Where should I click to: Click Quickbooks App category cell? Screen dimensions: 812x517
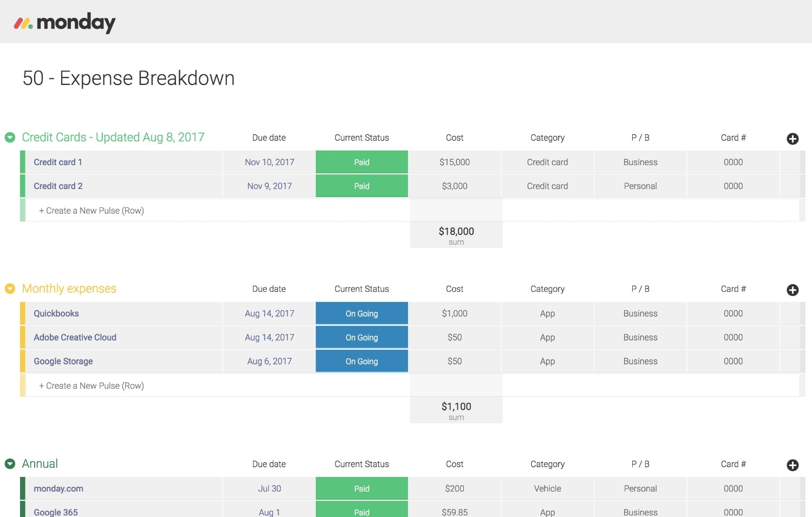click(x=548, y=313)
